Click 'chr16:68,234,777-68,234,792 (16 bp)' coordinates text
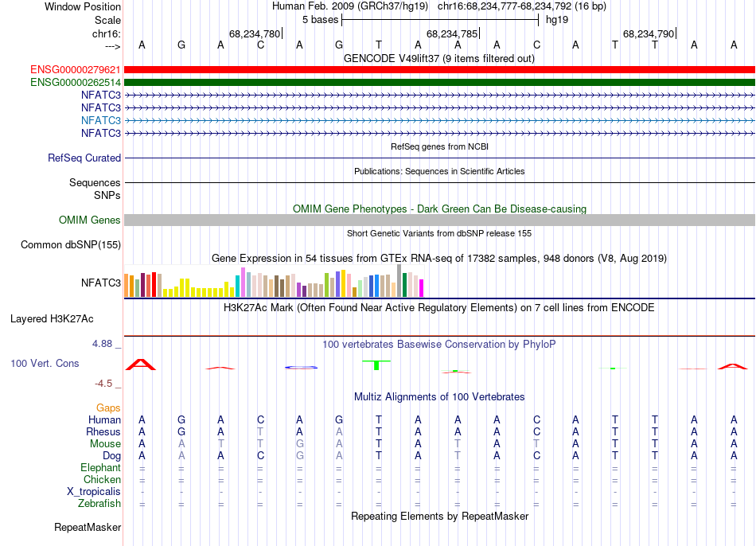This screenshot has height=546, width=756. pos(522,6)
